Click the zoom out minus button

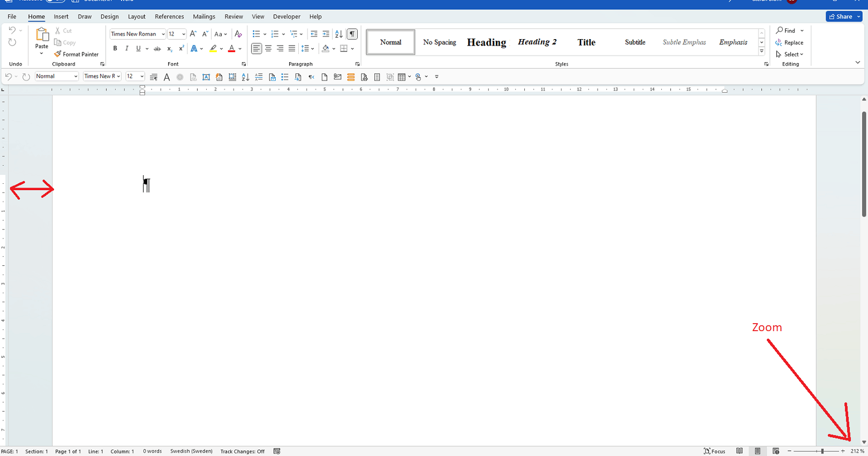[789, 451]
